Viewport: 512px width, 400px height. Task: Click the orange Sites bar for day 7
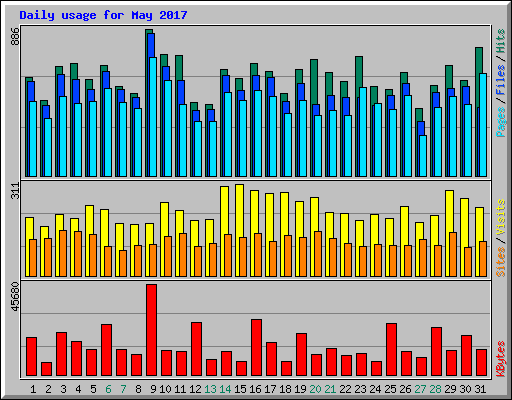coord(123,263)
